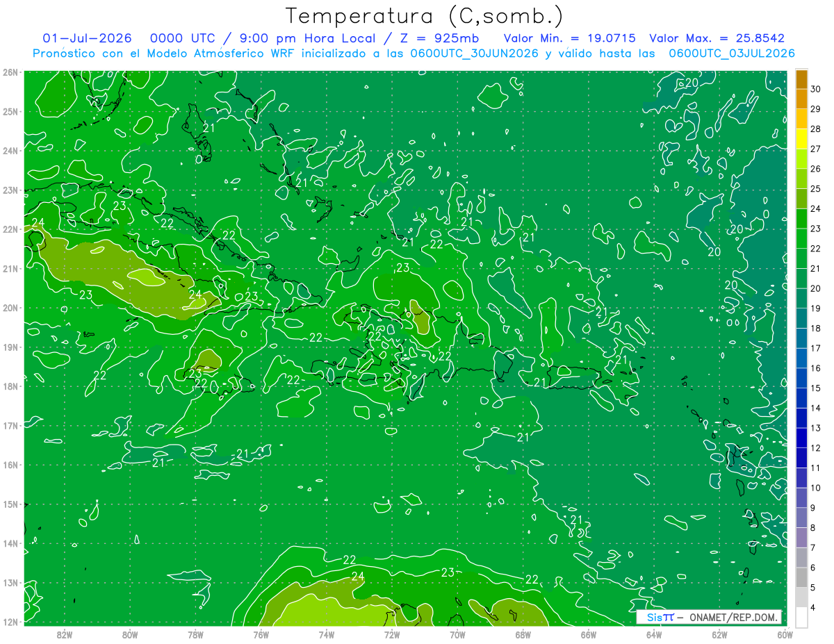Click the '9:00 pm Hora Local' text
The width and height of the screenshot is (834, 644).
click(x=307, y=38)
